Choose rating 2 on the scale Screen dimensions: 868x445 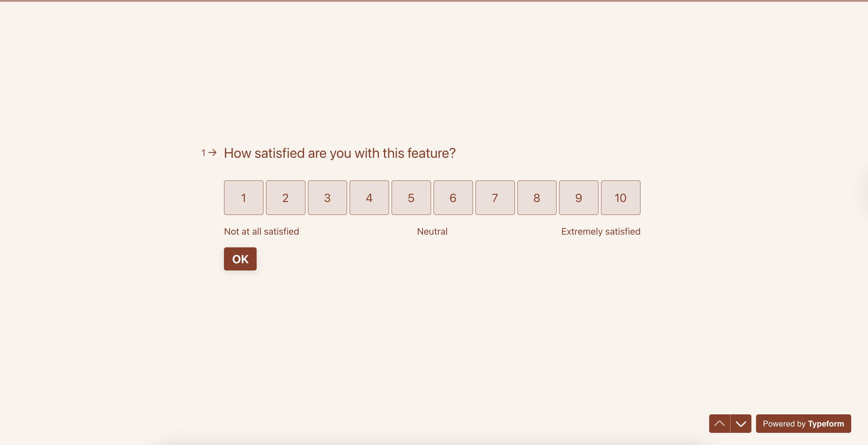coord(285,198)
